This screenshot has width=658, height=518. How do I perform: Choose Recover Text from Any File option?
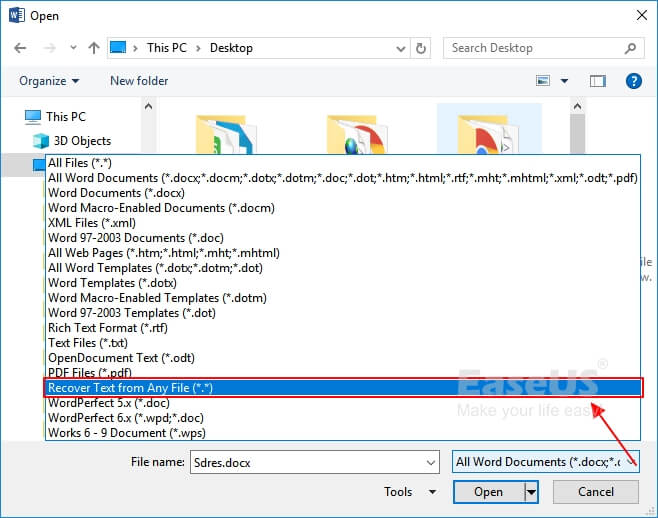[x=130, y=388]
